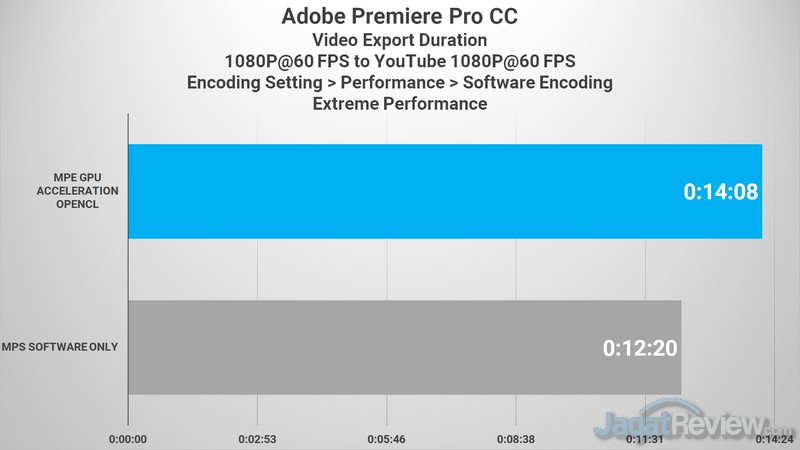Click the 0:00:00 axis tick label
Screen dimensions: 800x450
[128, 439]
